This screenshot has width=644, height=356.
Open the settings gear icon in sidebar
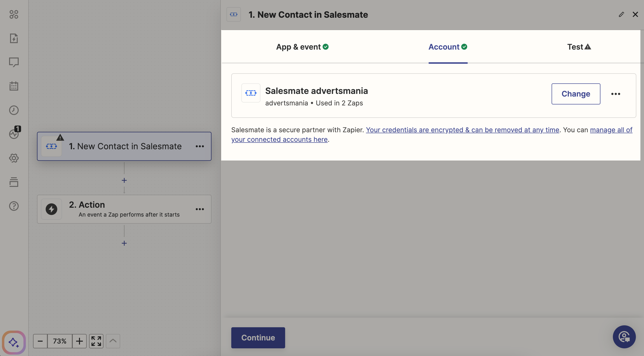pyautogui.click(x=14, y=158)
